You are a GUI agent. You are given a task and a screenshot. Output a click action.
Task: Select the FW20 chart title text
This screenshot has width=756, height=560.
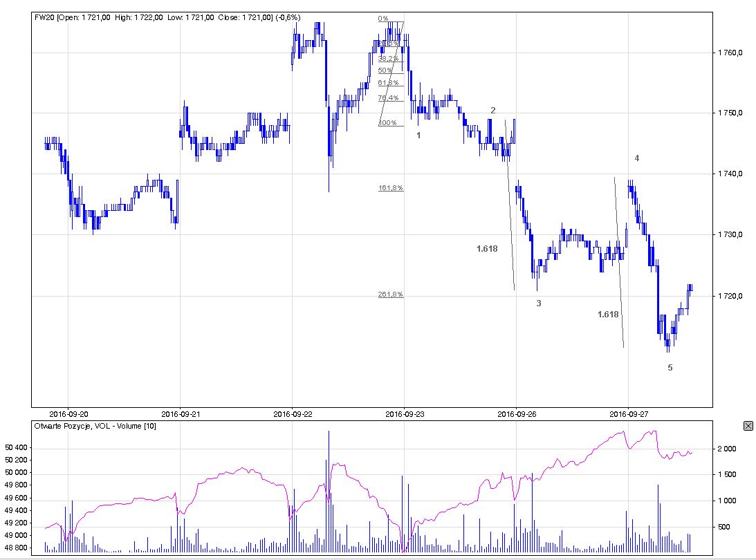coord(167,17)
